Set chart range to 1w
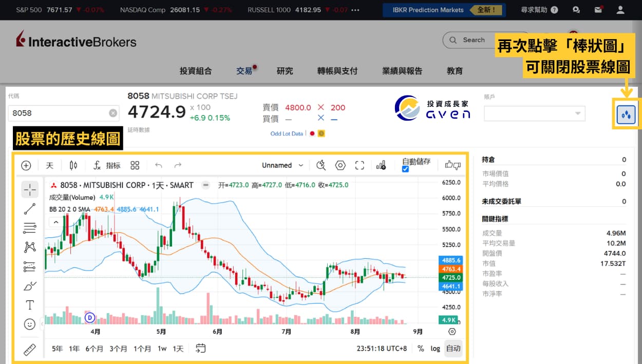The height and width of the screenshot is (364, 642). pyautogui.click(x=162, y=348)
